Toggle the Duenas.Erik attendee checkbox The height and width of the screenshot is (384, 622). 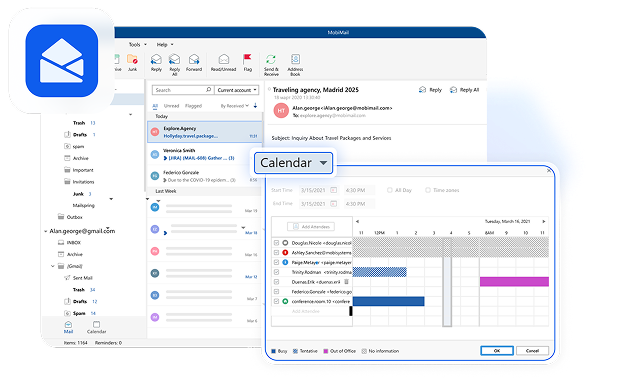pyautogui.click(x=276, y=282)
